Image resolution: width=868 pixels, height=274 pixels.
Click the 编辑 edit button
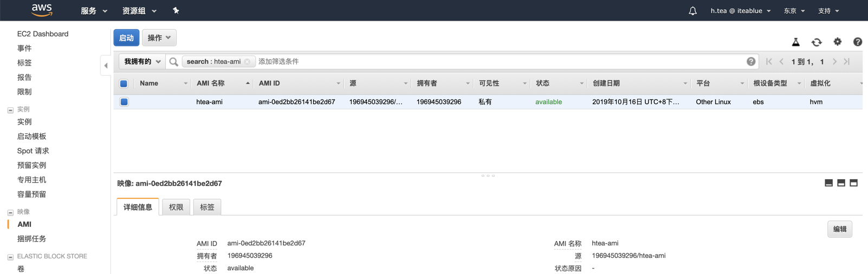point(839,229)
